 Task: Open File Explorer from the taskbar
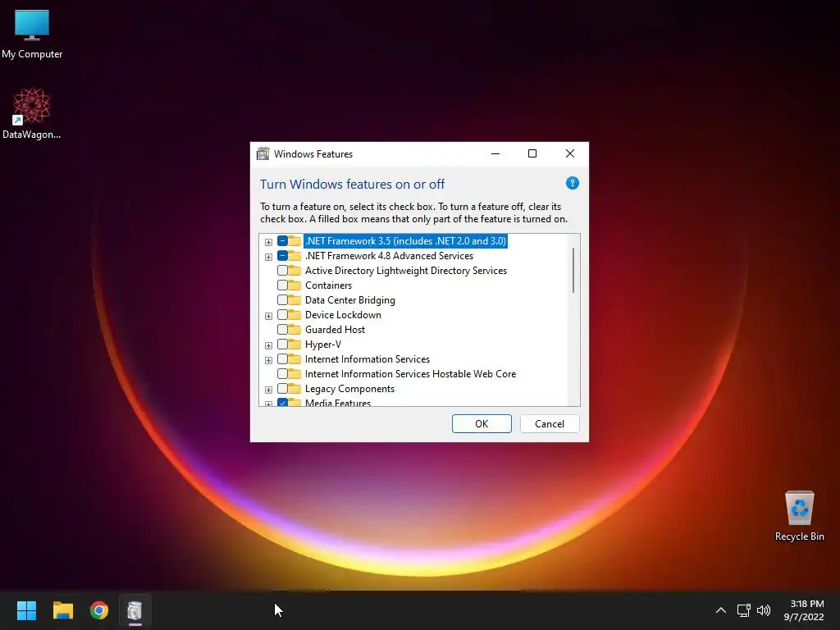click(x=62, y=610)
